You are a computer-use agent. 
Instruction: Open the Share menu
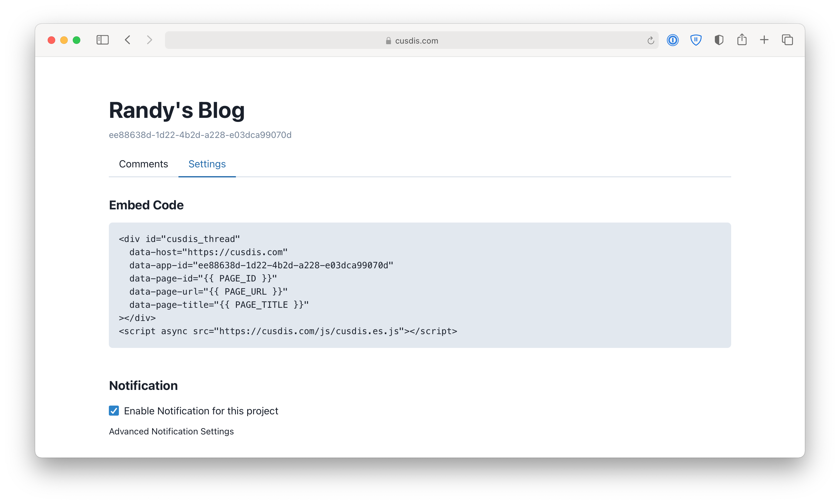click(742, 40)
